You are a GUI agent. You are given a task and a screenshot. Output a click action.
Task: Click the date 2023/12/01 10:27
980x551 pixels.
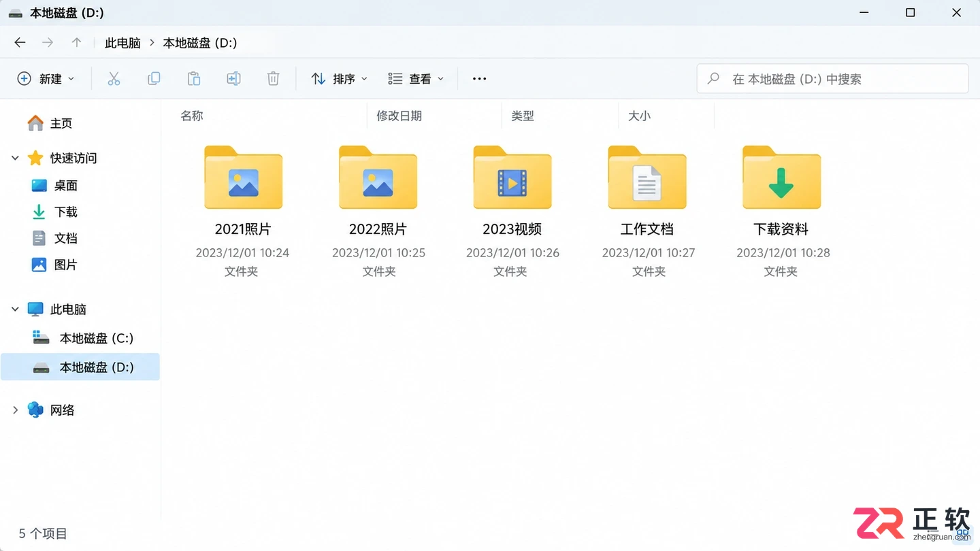(x=649, y=252)
